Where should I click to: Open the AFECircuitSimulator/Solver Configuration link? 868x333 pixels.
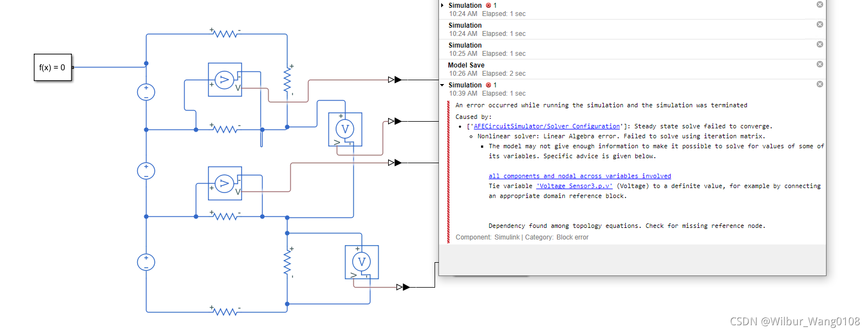(547, 127)
